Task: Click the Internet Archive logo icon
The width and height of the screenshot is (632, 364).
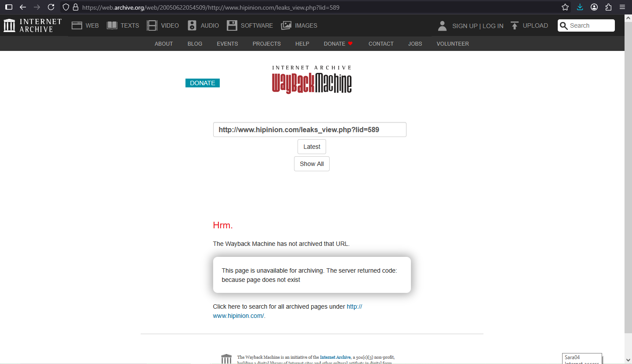Action: point(9,25)
